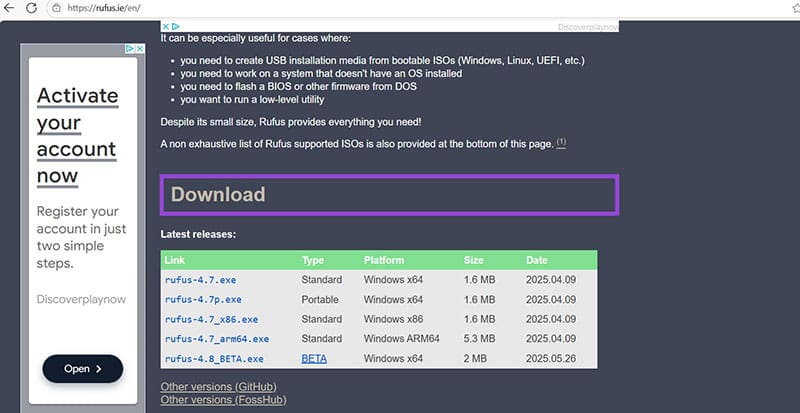This screenshot has width=800, height=413.
Task: Click the Platform column header
Action: tap(384, 260)
